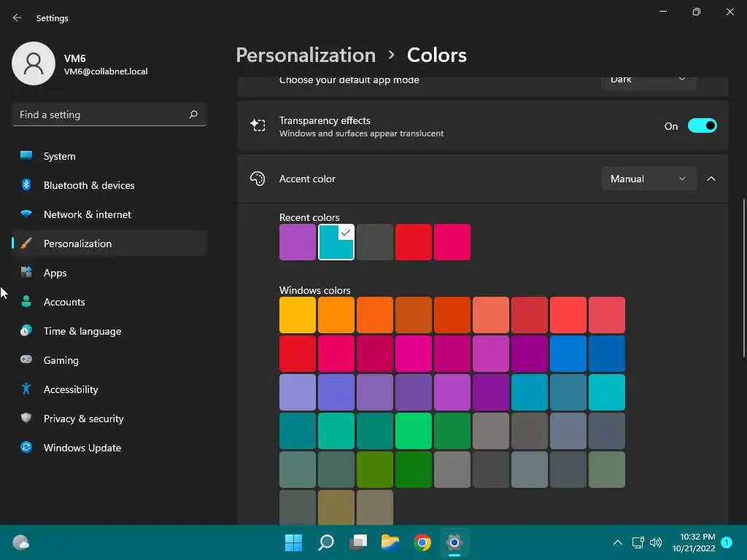Click the VM6 account name
This screenshot has height=560, width=747.
[x=75, y=58]
